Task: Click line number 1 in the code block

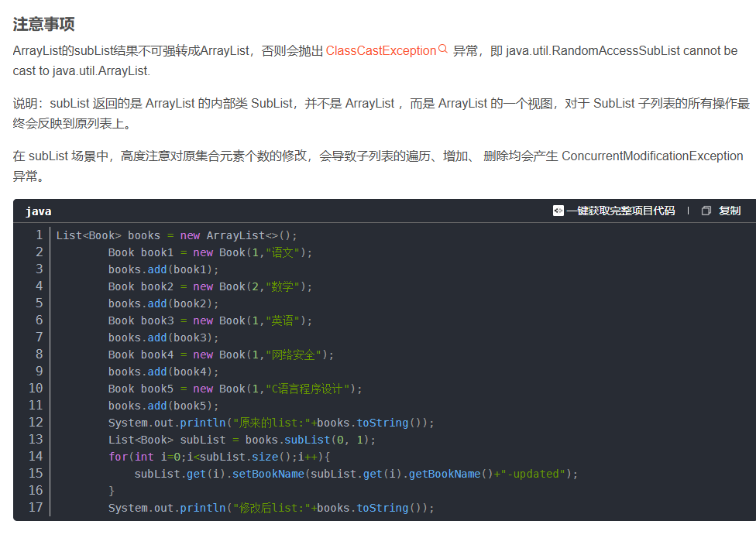Action: (39, 235)
